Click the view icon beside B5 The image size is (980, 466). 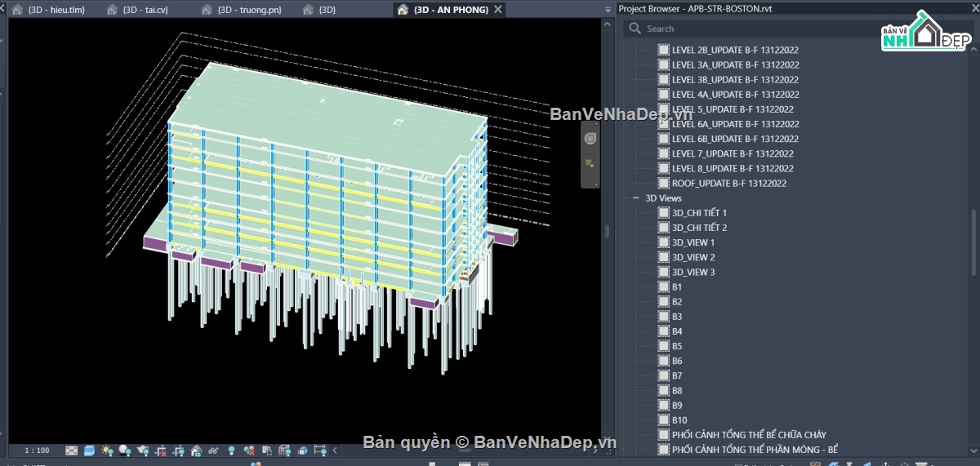pos(664,346)
